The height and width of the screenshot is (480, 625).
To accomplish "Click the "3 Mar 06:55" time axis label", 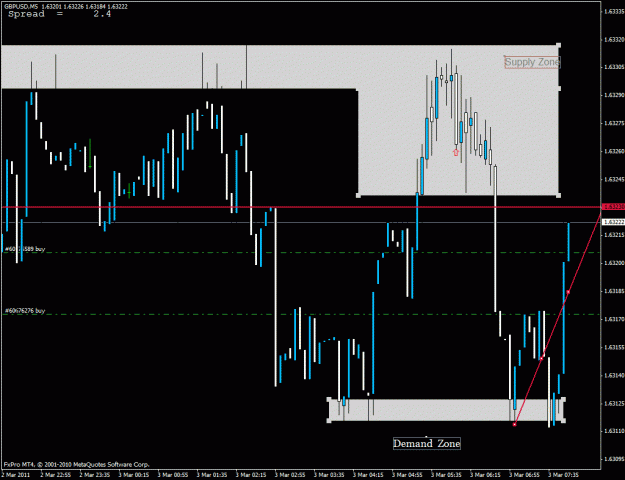I will (x=525, y=475).
